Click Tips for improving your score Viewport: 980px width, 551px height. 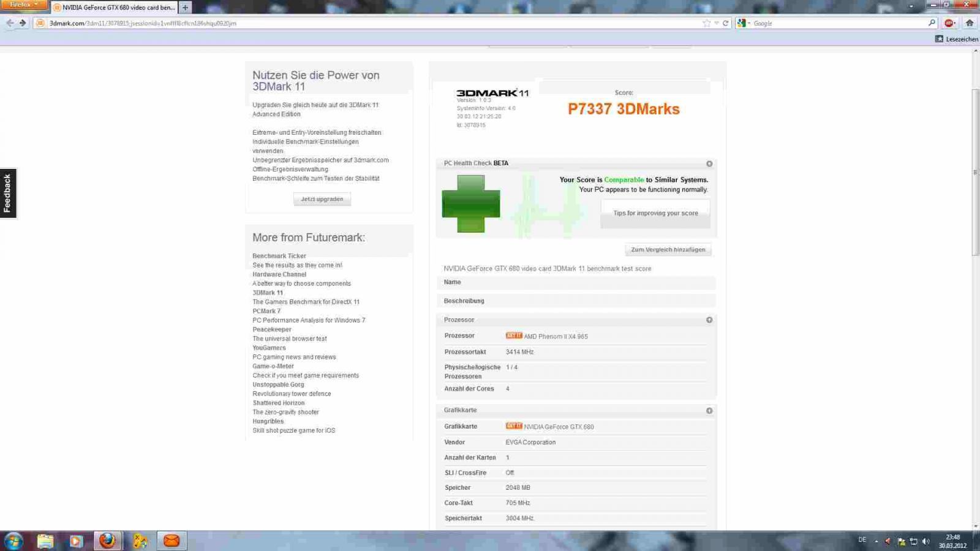655,213
